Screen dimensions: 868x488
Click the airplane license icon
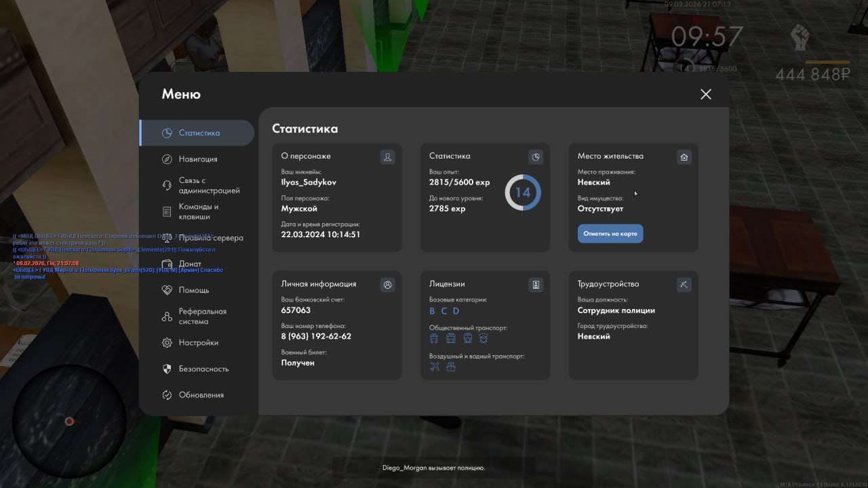[x=435, y=367]
